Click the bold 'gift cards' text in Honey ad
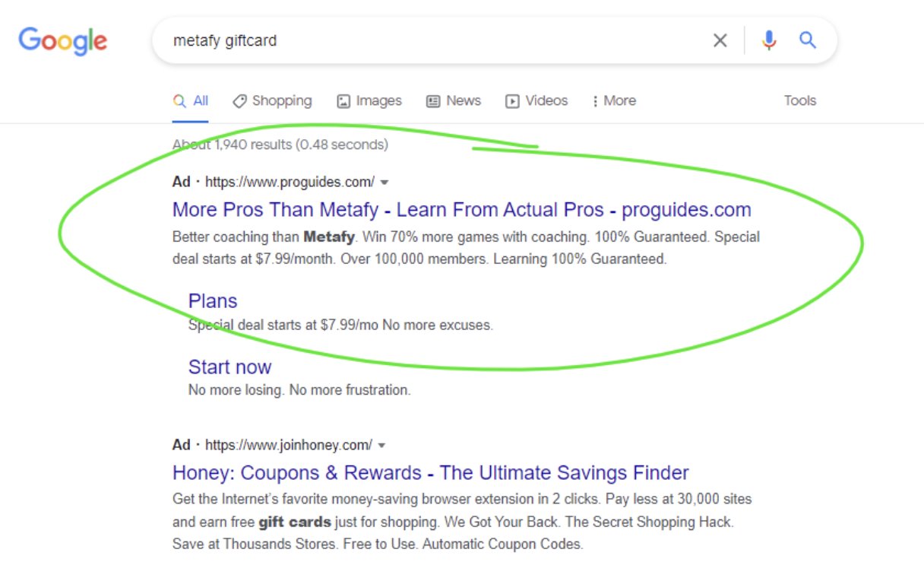This screenshot has width=924, height=578. coord(295,522)
